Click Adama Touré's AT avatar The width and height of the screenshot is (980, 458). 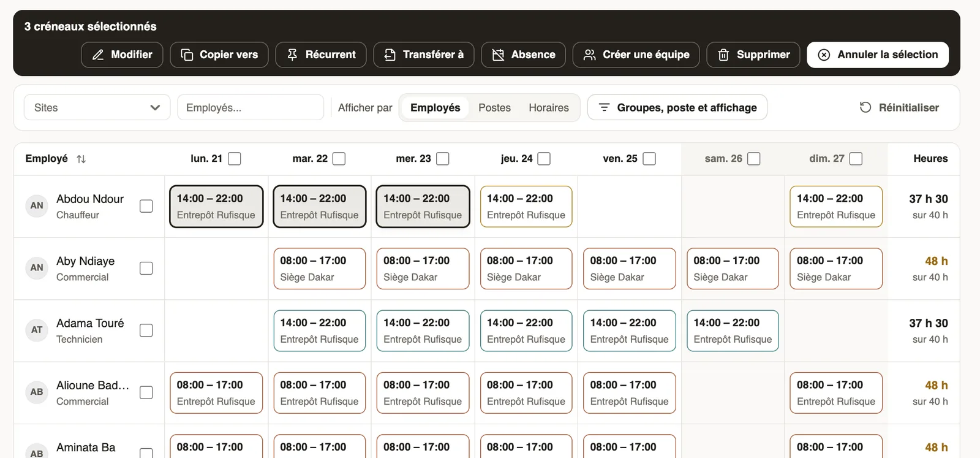click(x=37, y=330)
